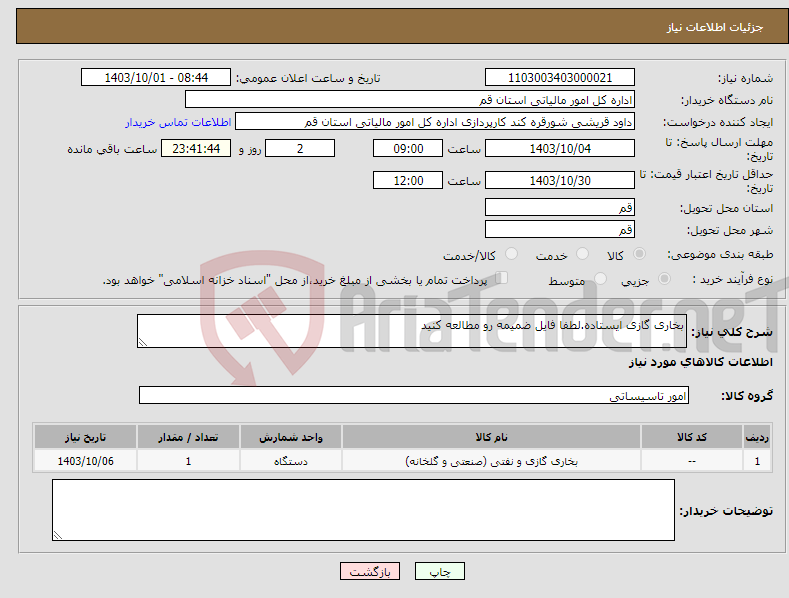Click the remaining days field showing 2
Image resolution: width=789 pixels, height=598 pixels.
click(x=300, y=148)
